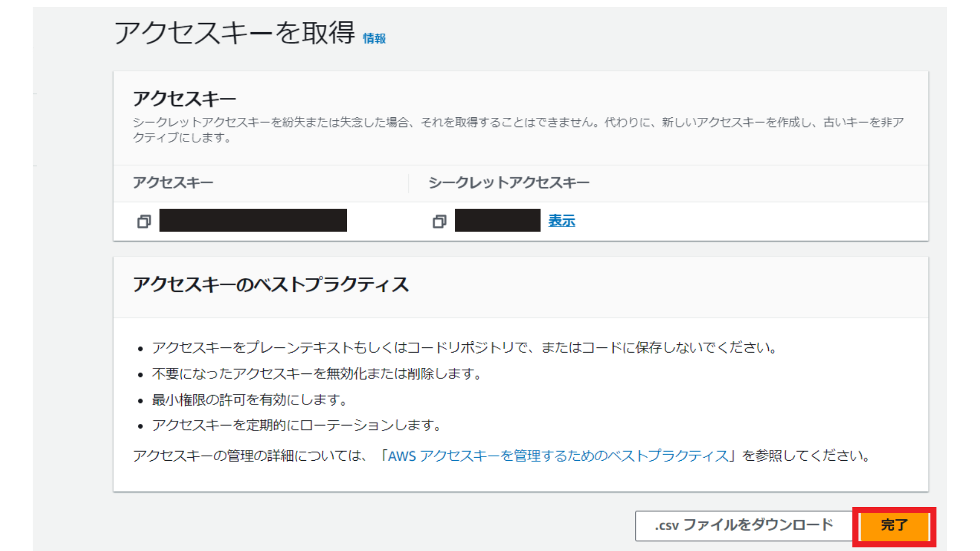The width and height of the screenshot is (980, 551).
Task: Click the アクセスキーのベストプラクティス heading
Action: coord(271,286)
